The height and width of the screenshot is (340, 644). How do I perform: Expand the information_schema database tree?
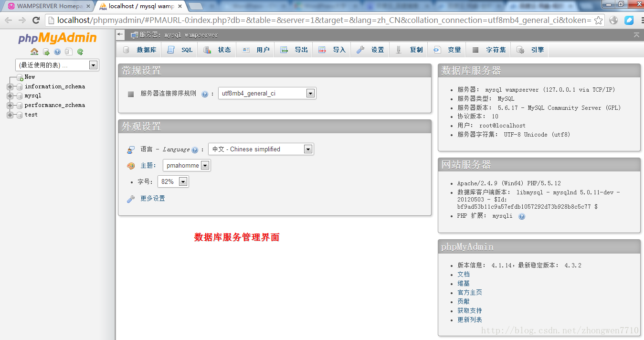click(x=10, y=87)
